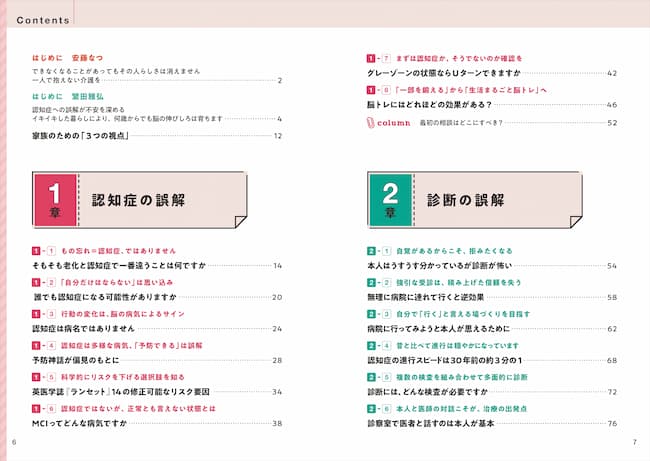Select the green 2-3 section badge
The image size is (650, 461).
click(380, 312)
